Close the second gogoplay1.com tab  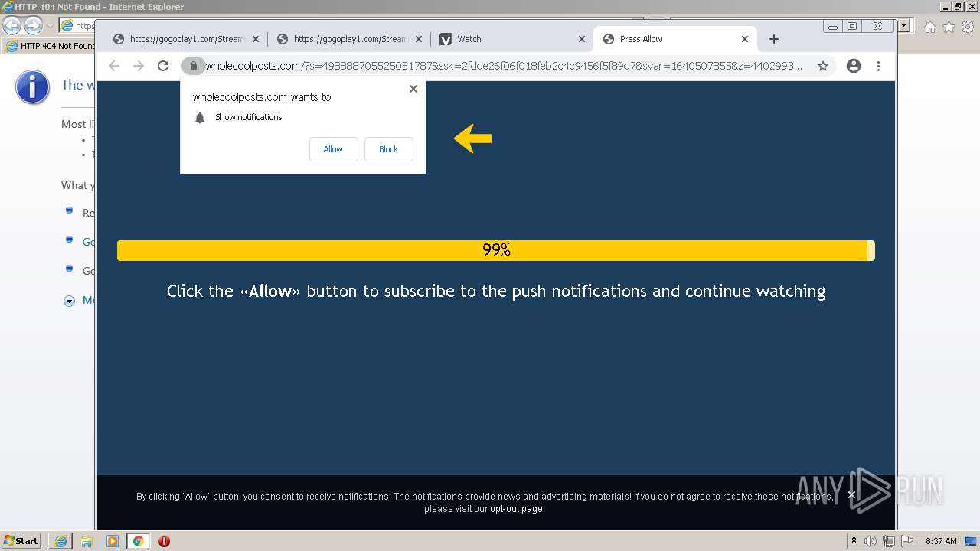(419, 39)
